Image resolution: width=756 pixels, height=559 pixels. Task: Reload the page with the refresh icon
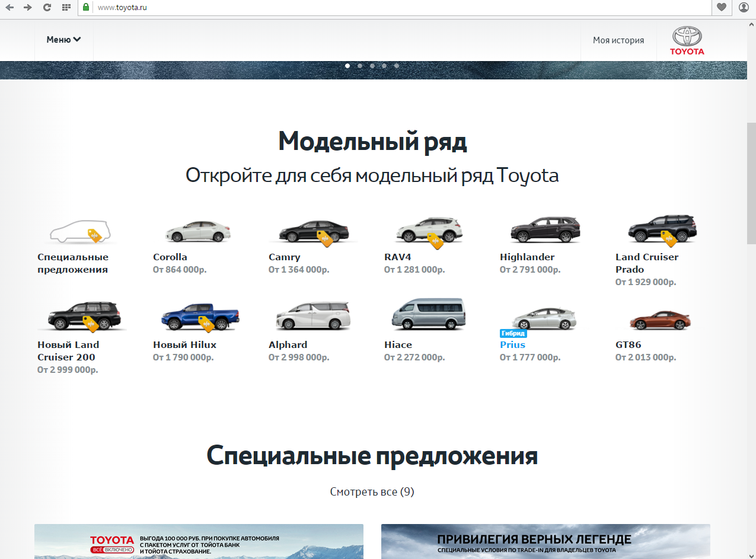click(47, 7)
